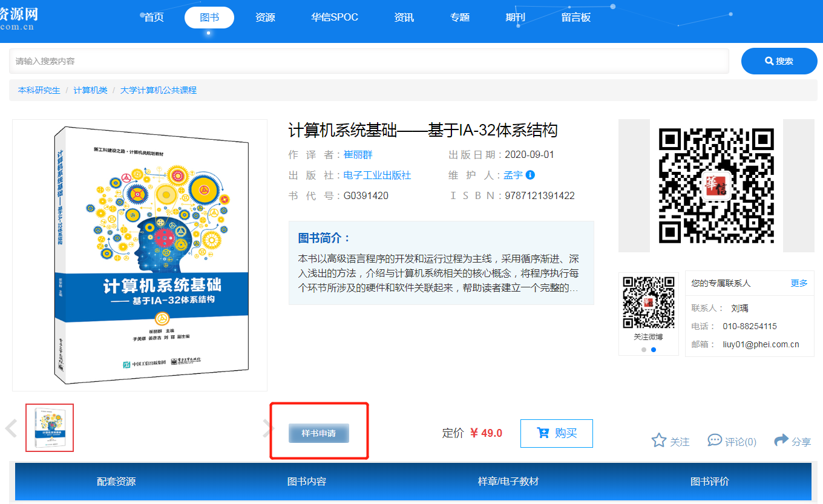Screen dimensions: 823x504
Task: Click the star 关注 icon
Action: (658, 440)
